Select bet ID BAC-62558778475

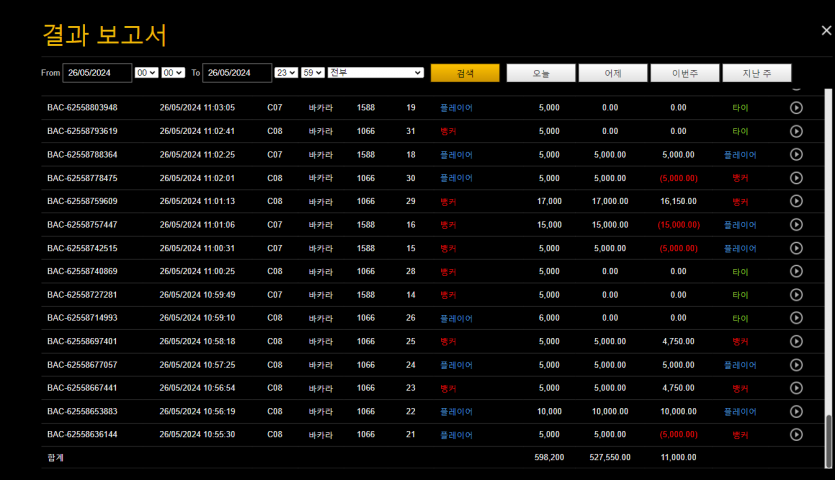coord(82,178)
